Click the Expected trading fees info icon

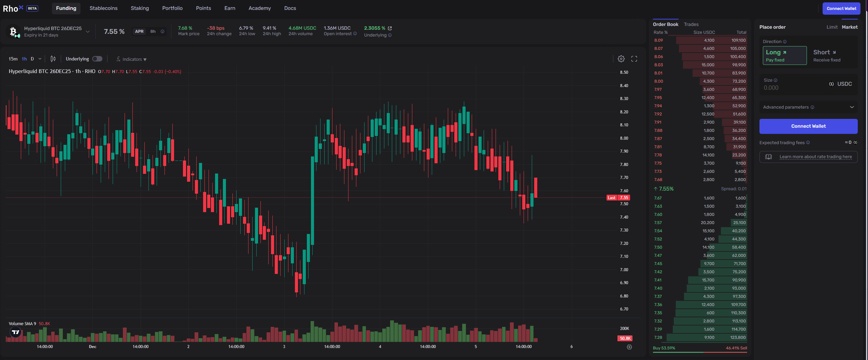pos(808,143)
